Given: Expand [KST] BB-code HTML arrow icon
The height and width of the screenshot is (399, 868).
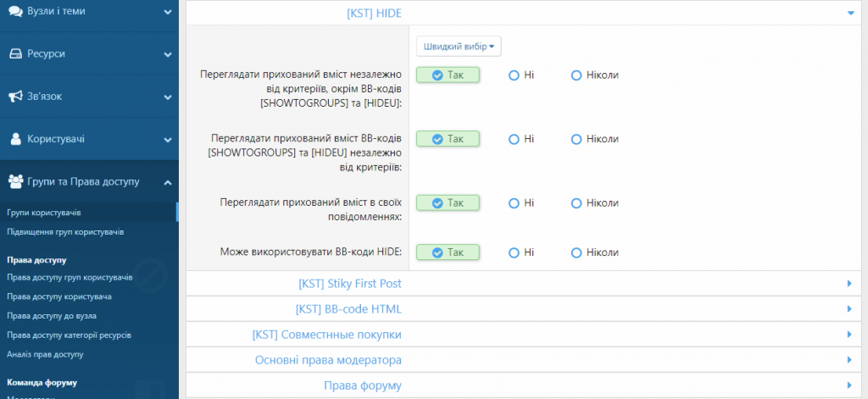Looking at the screenshot, I should (849, 309).
